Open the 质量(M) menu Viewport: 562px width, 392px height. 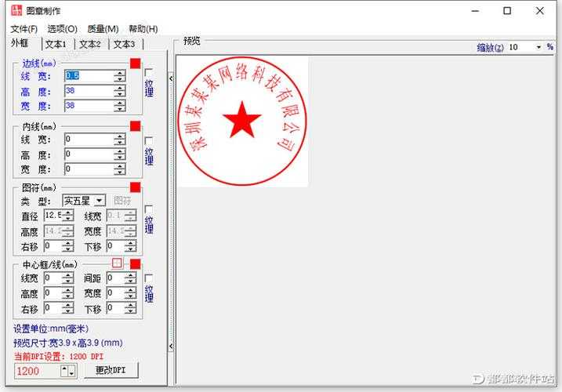[x=102, y=29]
